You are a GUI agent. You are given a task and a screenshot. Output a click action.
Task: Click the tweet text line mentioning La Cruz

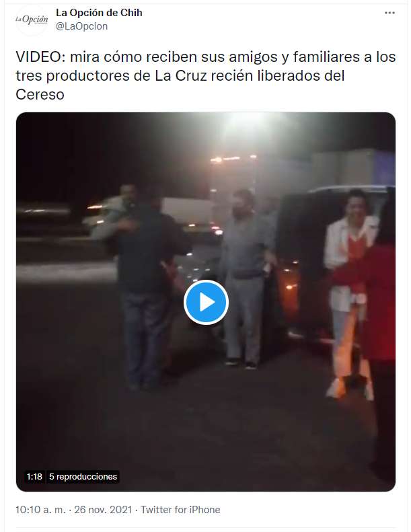coord(180,75)
